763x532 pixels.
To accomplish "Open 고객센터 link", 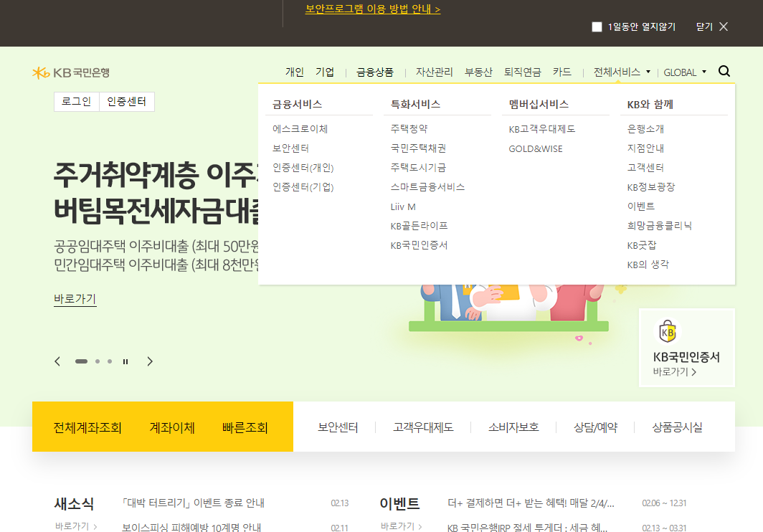I will point(645,168).
